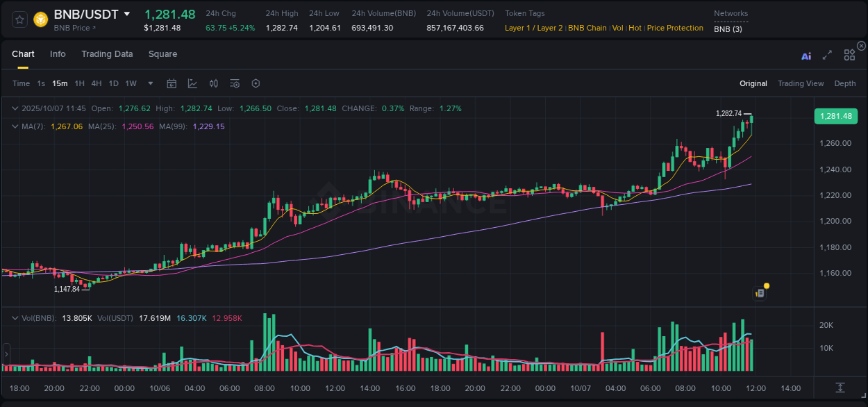Switch to the Trading Data tab
This screenshot has height=407, width=868.
pos(107,53)
